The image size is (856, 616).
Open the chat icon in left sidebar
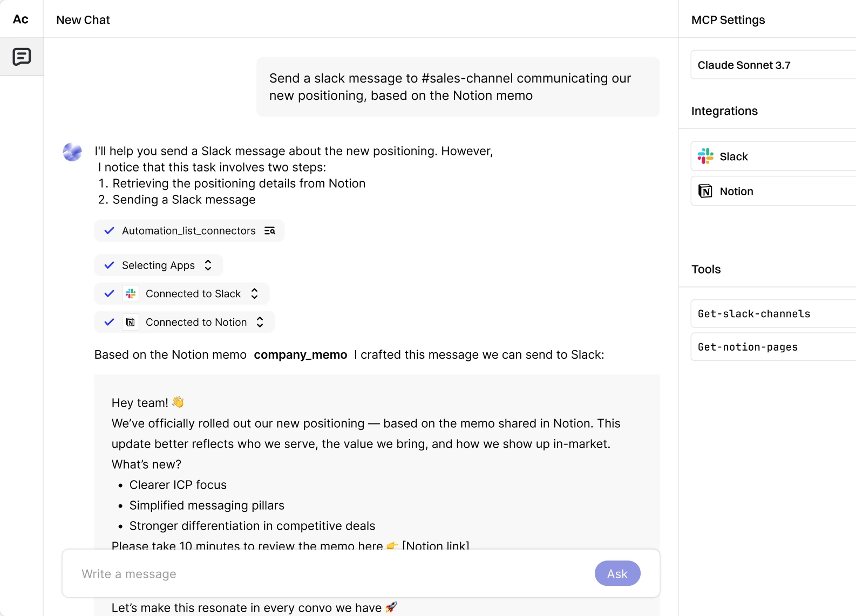pyautogui.click(x=22, y=57)
